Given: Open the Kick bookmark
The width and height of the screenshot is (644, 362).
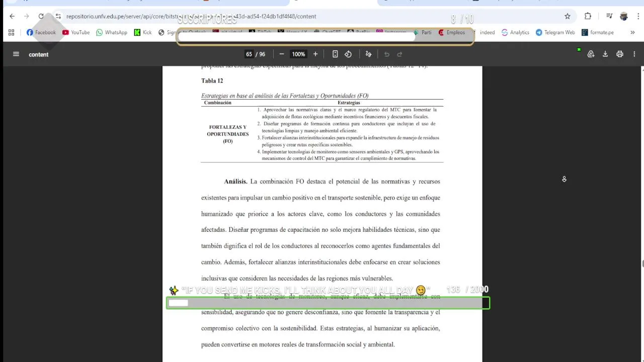Looking at the screenshot, I should coord(143,32).
